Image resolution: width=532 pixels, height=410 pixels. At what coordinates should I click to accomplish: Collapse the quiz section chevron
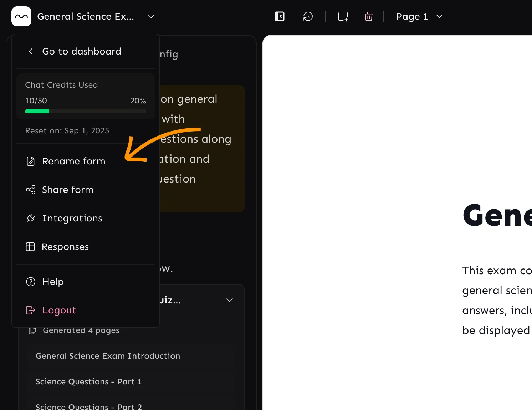point(230,300)
